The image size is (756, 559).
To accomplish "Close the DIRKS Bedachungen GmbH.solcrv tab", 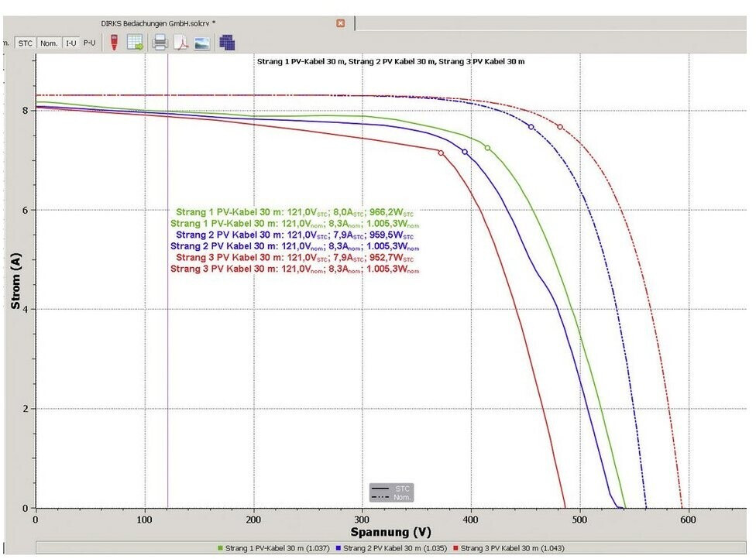I will click(340, 23).
